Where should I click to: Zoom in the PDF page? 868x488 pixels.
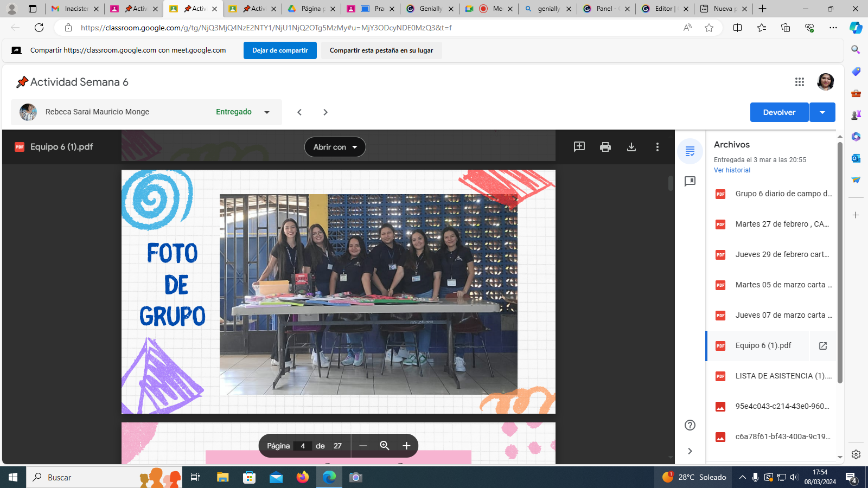pos(406,446)
